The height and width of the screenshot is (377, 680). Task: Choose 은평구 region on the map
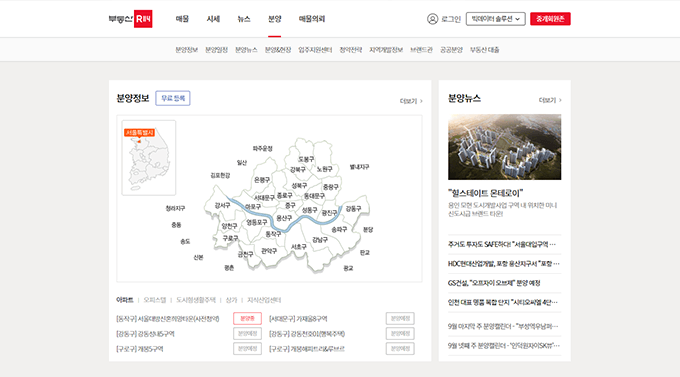tap(262, 180)
